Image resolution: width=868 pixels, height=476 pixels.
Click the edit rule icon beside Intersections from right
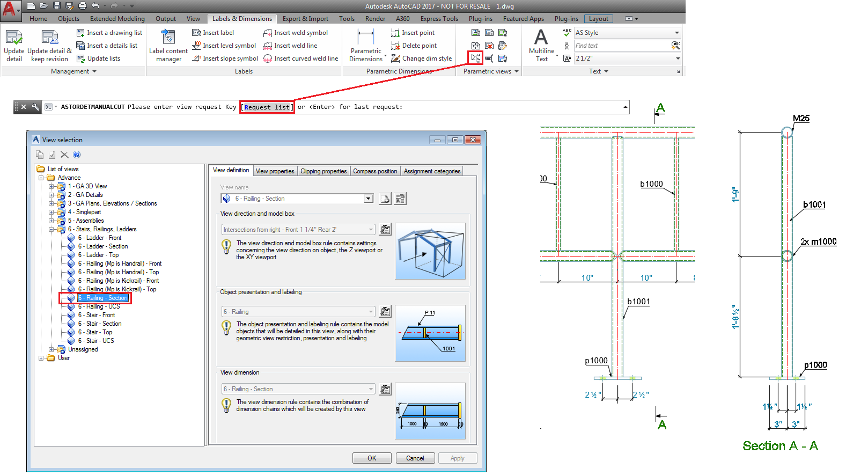pos(385,230)
